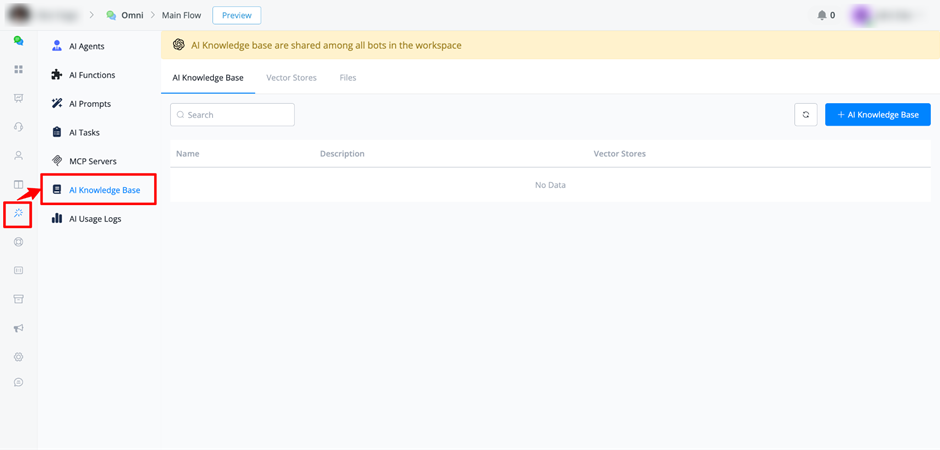
Task: Select the AI sparkle icon in sidebar
Action: [x=19, y=213]
